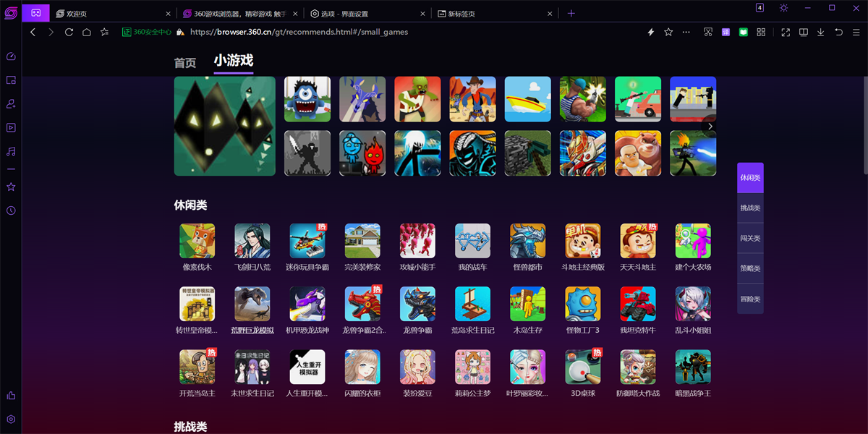Show next games with carousel right arrow
This screenshot has height=434, width=868.
pyautogui.click(x=710, y=127)
